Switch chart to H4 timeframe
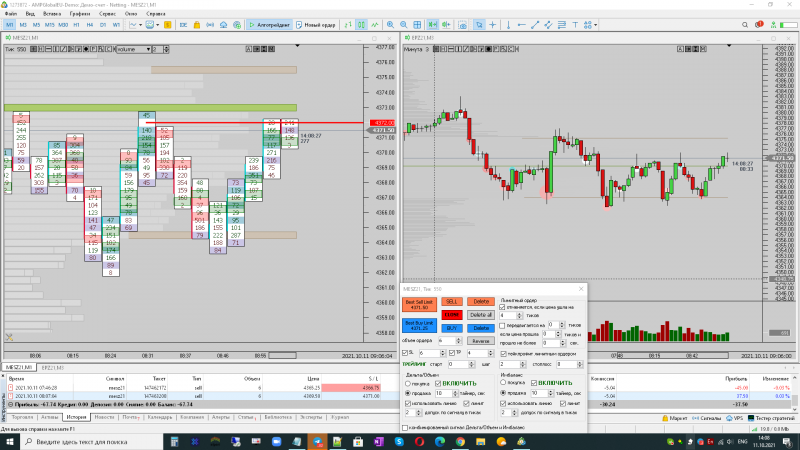This screenshot has width=800, height=450. (x=90, y=24)
